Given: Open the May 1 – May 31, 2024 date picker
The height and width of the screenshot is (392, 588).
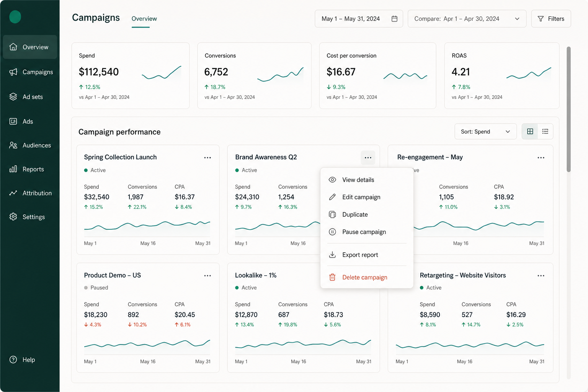Looking at the screenshot, I should 359,19.
